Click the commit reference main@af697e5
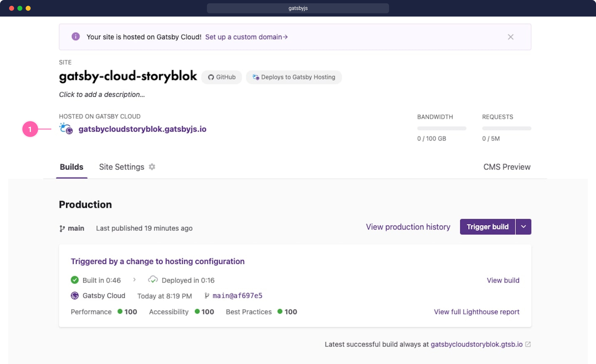Viewport: 596px width, 364px height. click(x=237, y=296)
